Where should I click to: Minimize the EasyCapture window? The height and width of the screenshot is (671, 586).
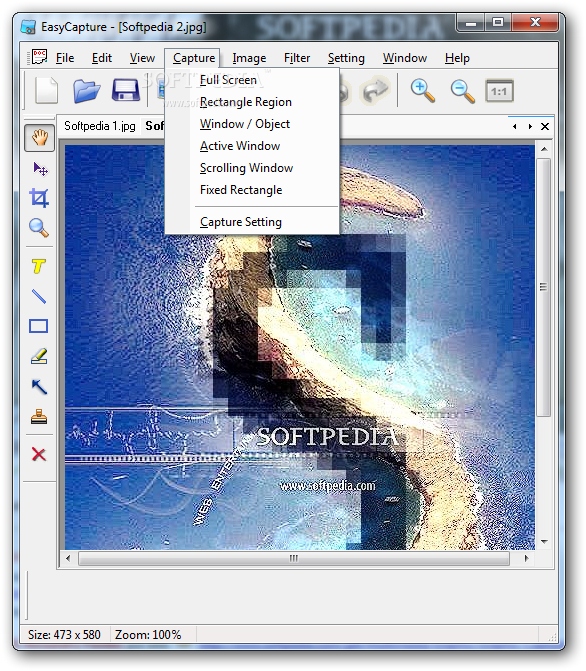pos(471,22)
